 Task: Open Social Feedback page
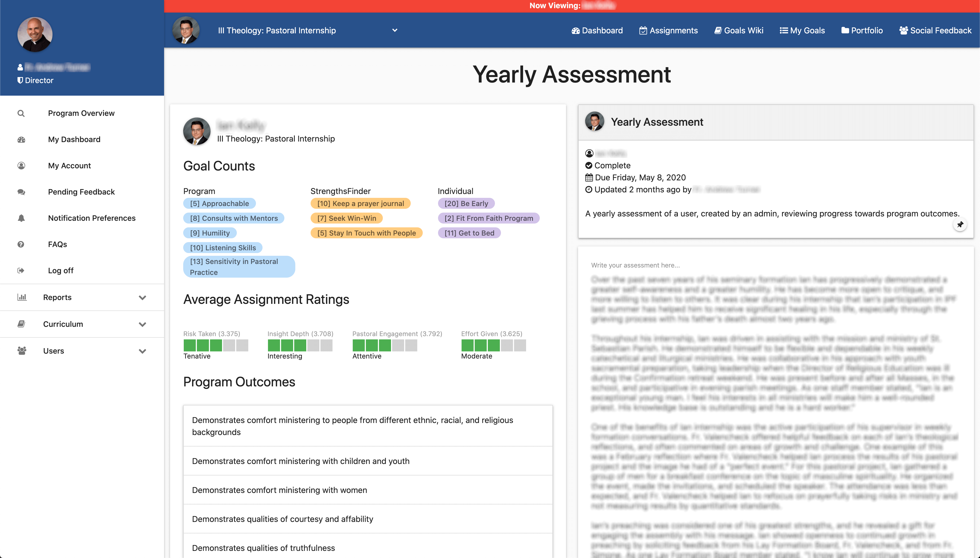click(x=935, y=31)
